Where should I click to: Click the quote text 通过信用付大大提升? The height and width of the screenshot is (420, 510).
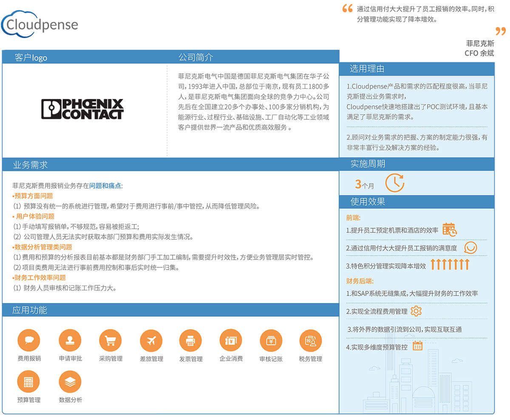coord(425,14)
